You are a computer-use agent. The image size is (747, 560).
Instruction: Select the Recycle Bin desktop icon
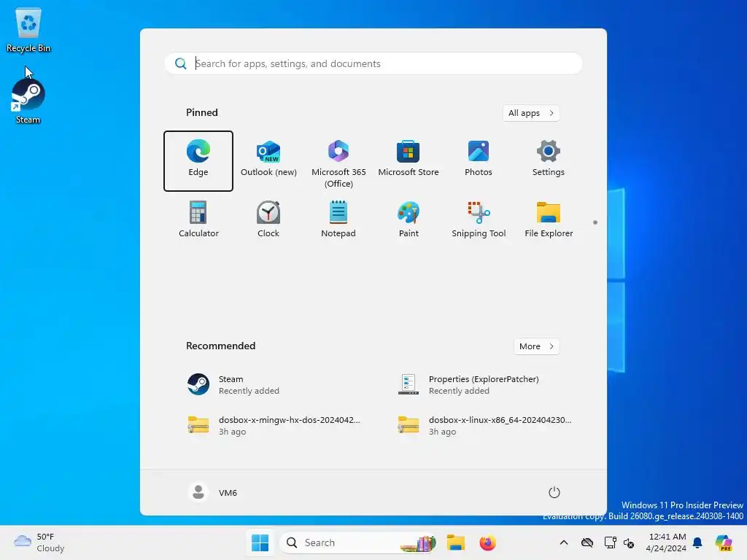28,29
